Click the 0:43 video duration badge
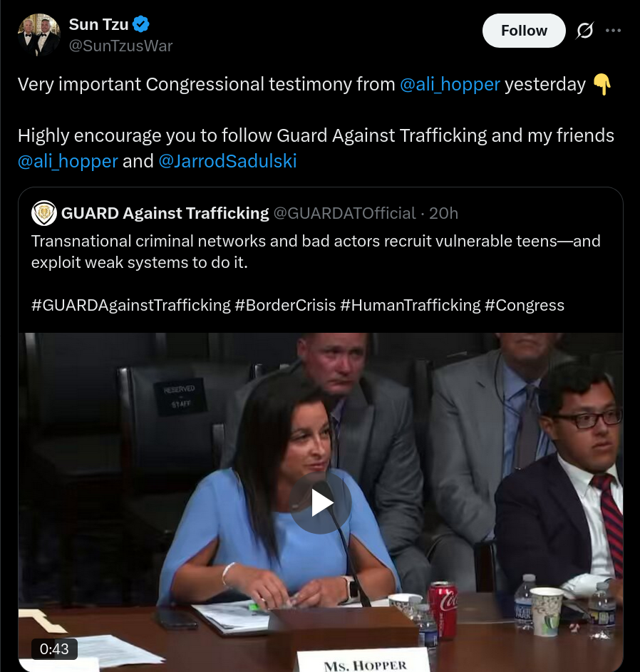The height and width of the screenshot is (672, 640). 54,649
